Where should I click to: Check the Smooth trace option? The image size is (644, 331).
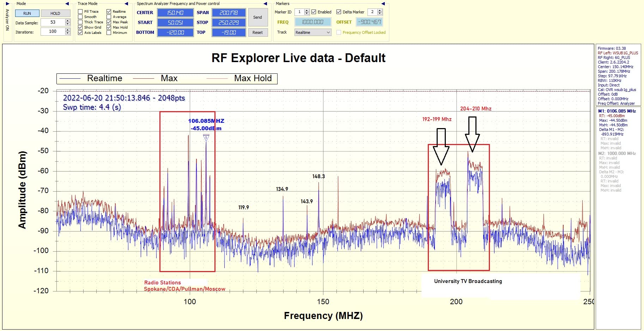(x=80, y=17)
